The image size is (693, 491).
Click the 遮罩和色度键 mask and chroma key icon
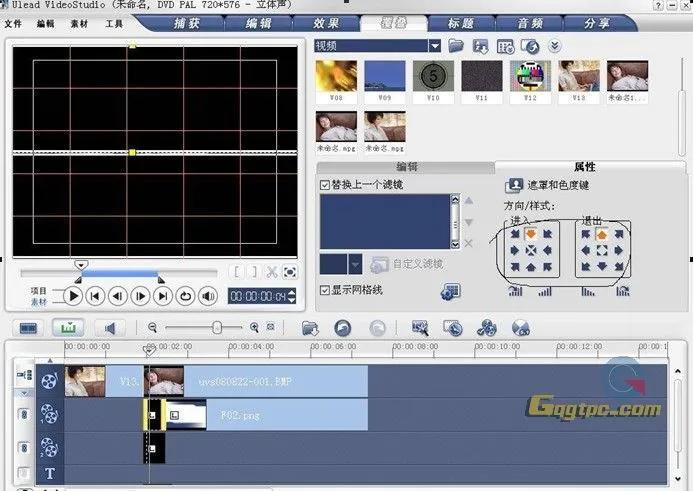[514, 185]
